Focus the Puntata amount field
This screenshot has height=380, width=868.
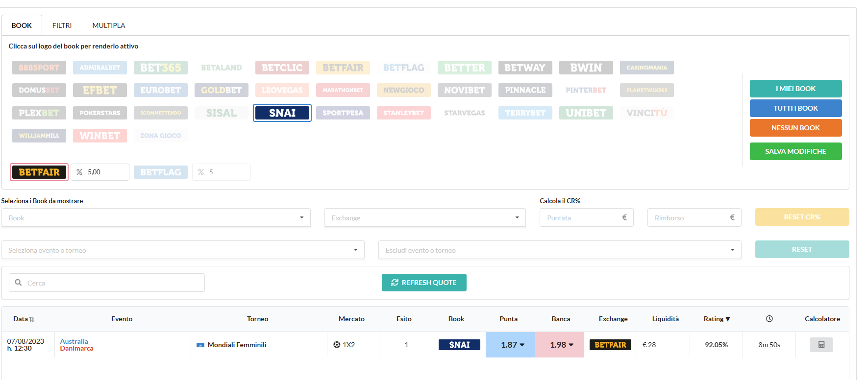[x=587, y=218]
